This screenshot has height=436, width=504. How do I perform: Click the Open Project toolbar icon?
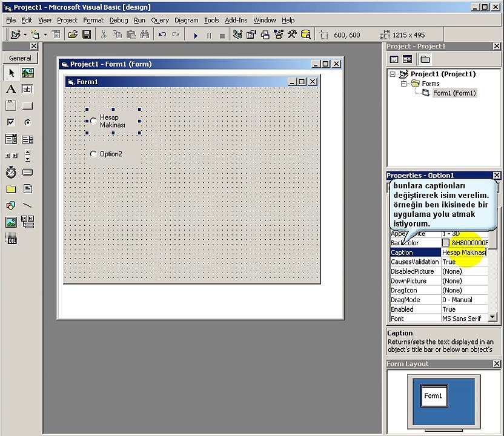[73, 35]
